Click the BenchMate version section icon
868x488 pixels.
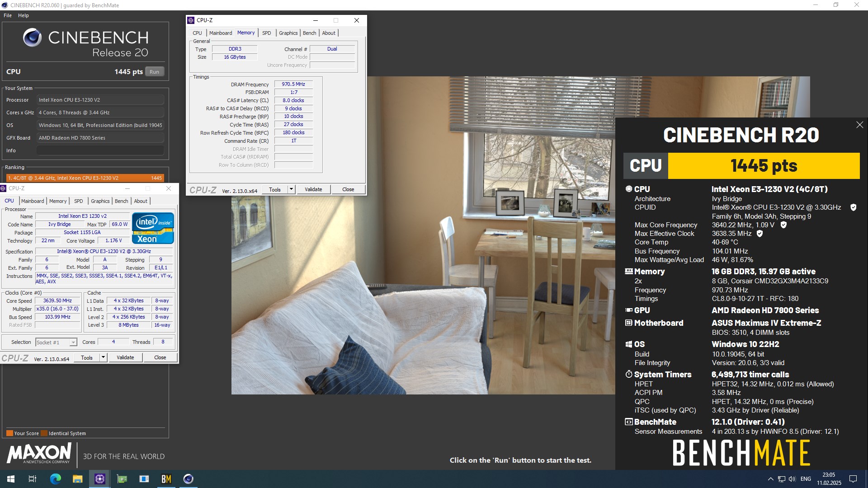click(x=628, y=422)
